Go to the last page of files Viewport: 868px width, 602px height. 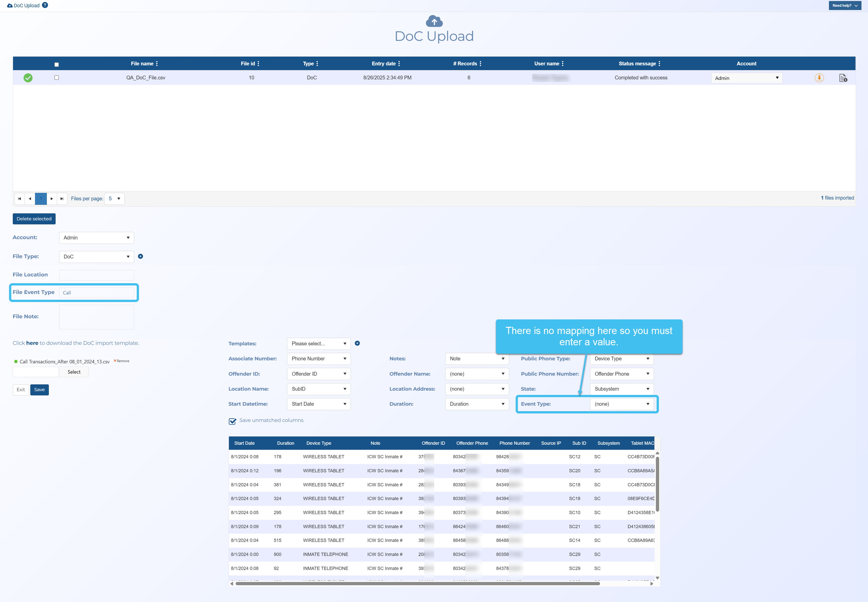[62, 199]
